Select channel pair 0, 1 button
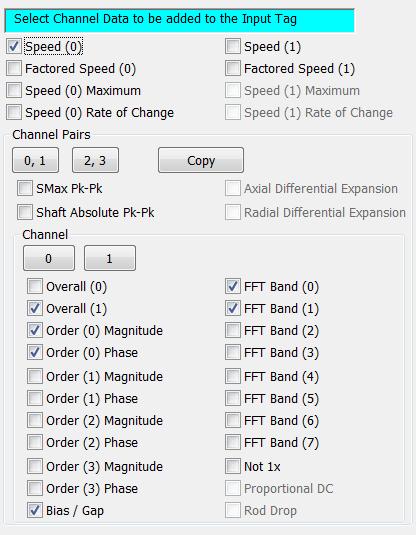416x535 pixels. tap(35, 160)
